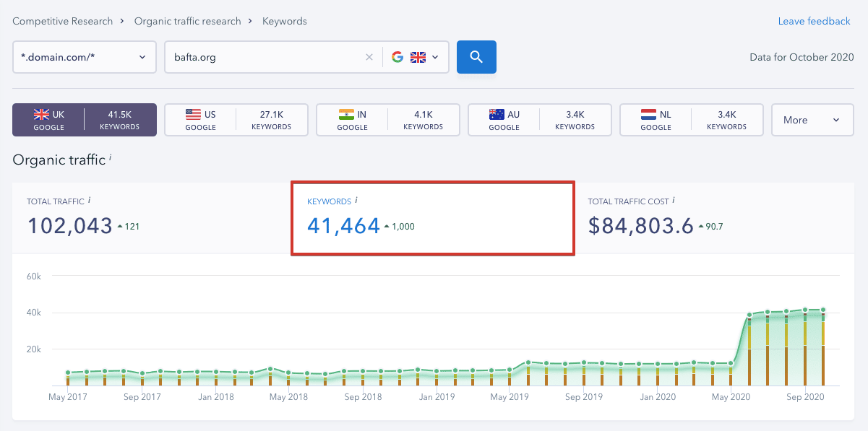Click the Organic traffic section heading
The height and width of the screenshot is (431, 868).
point(59,160)
